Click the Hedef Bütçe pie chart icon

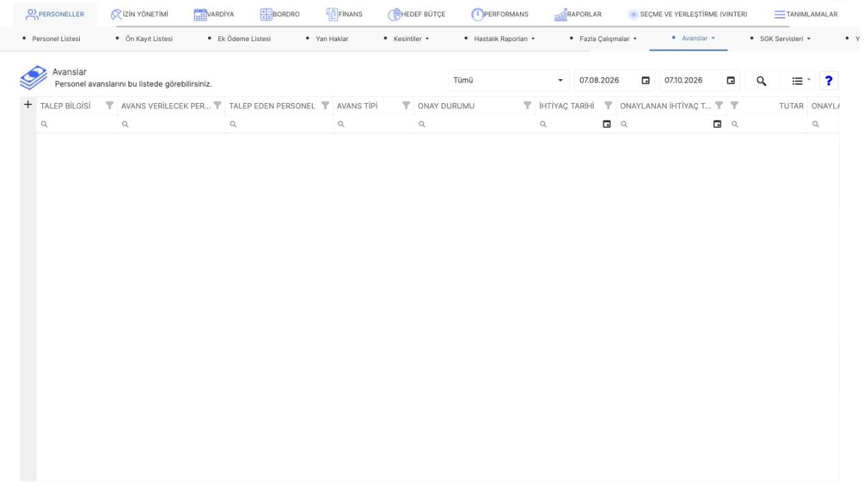[x=393, y=14]
